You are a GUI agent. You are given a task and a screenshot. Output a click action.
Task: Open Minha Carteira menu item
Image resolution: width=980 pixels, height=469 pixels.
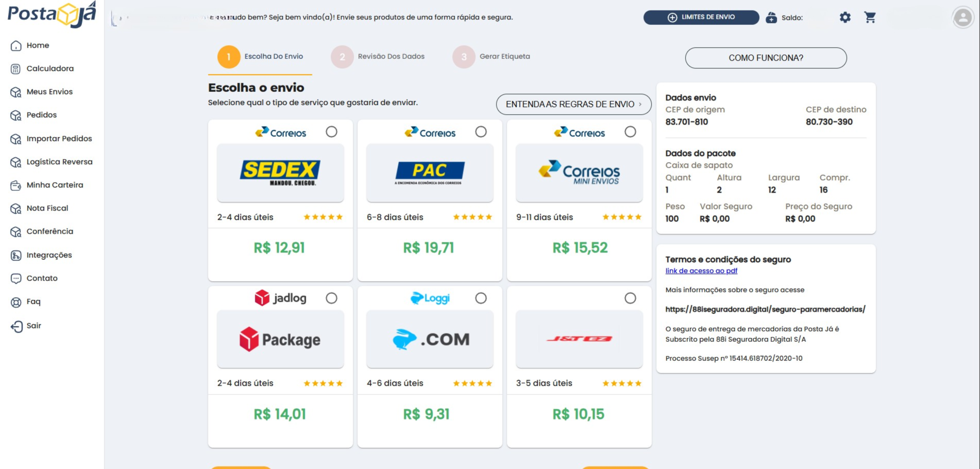coord(55,185)
